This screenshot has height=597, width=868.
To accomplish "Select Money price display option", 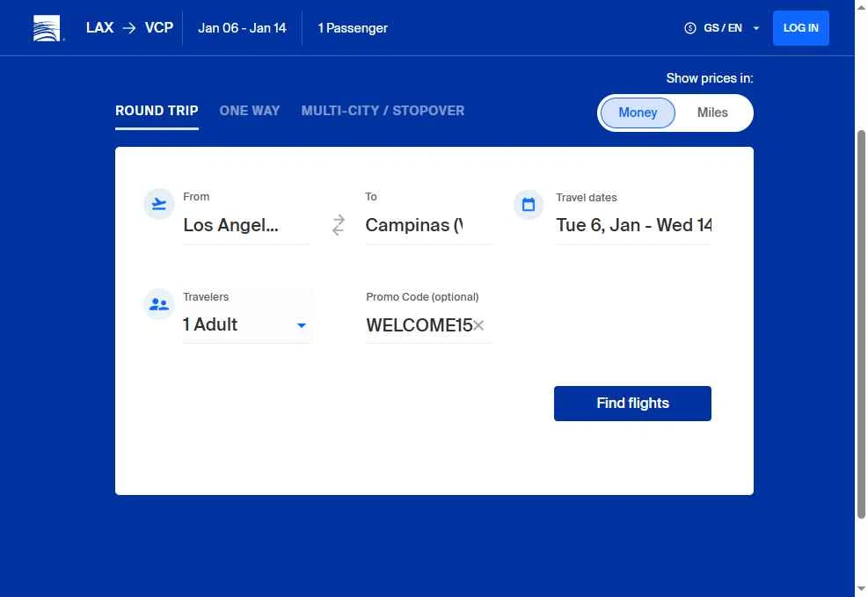I will pyautogui.click(x=638, y=113).
